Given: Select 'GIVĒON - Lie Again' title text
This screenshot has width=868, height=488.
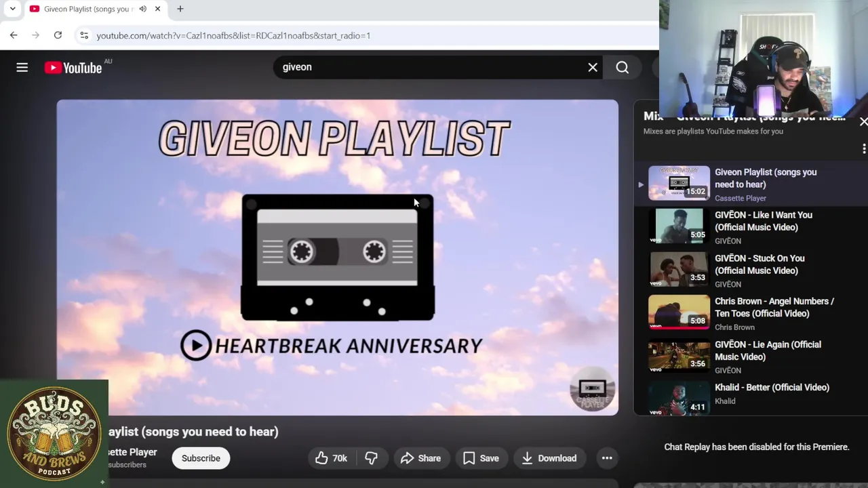Looking at the screenshot, I should click(768, 350).
